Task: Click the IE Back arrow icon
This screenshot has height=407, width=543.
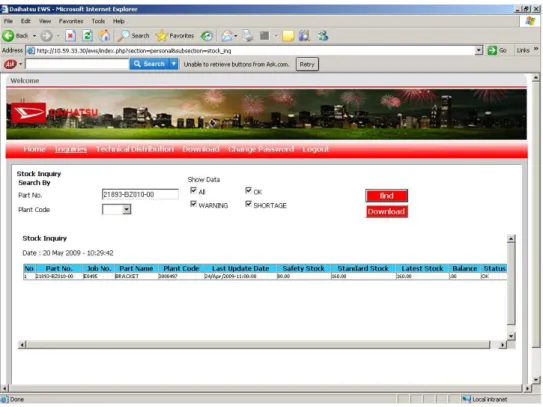Action: tap(8, 36)
